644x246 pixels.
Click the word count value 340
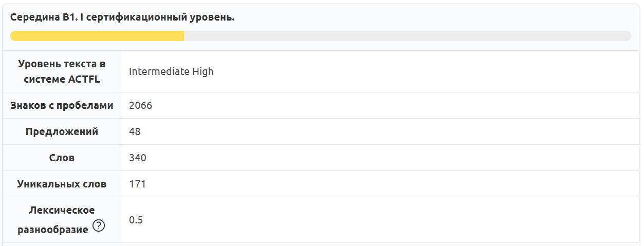[138, 158]
